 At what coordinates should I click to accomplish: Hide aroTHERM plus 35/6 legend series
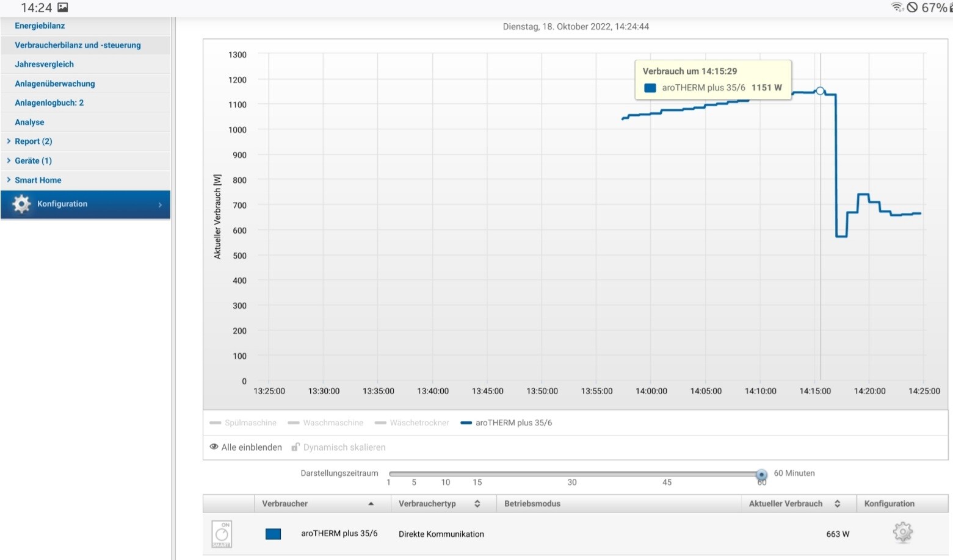point(507,423)
